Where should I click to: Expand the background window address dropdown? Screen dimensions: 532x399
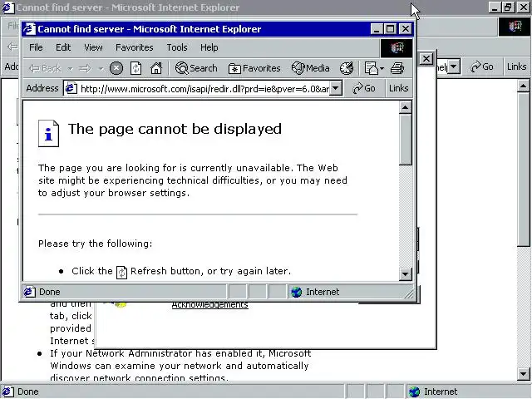pyautogui.click(x=454, y=66)
